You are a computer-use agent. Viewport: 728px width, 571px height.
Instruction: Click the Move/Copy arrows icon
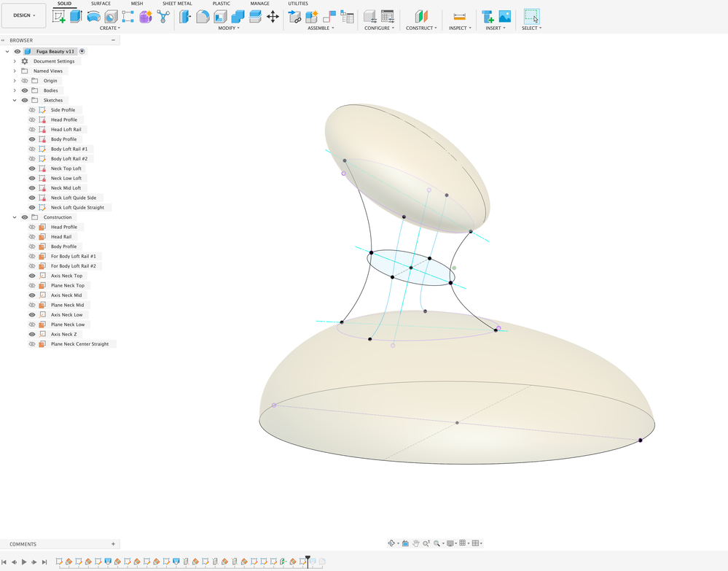click(x=273, y=17)
